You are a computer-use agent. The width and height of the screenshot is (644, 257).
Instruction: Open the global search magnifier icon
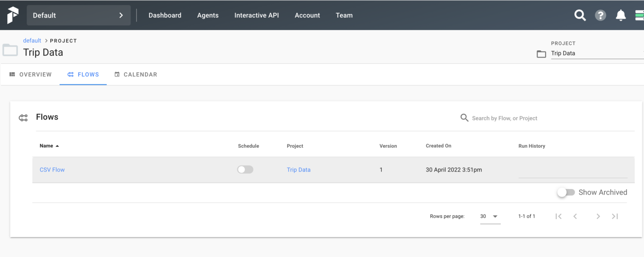(x=580, y=15)
